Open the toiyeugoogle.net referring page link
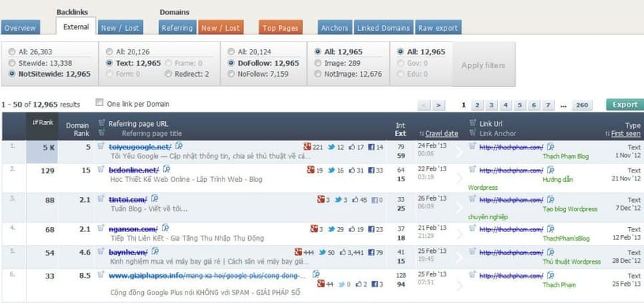The image size is (644, 303). pyautogui.click(x=140, y=146)
